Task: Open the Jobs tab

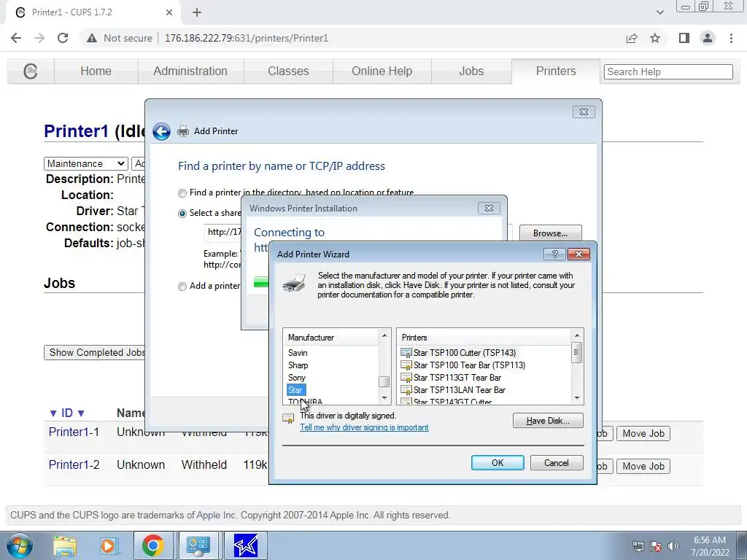Action: [471, 71]
